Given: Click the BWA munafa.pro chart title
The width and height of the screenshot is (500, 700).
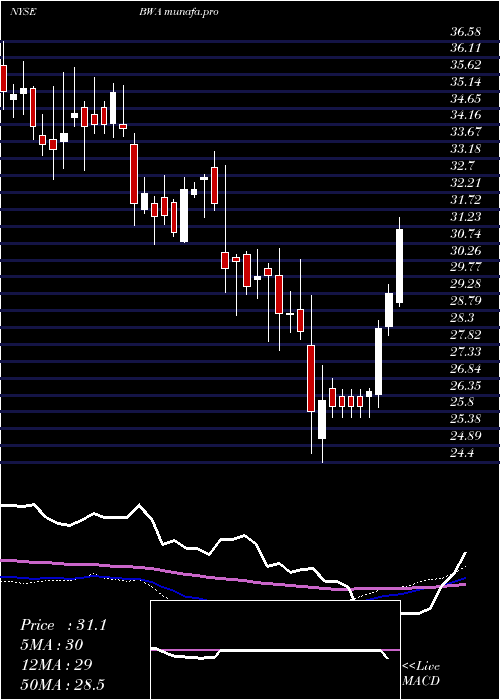Looking at the screenshot, I should tap(179, 12).
